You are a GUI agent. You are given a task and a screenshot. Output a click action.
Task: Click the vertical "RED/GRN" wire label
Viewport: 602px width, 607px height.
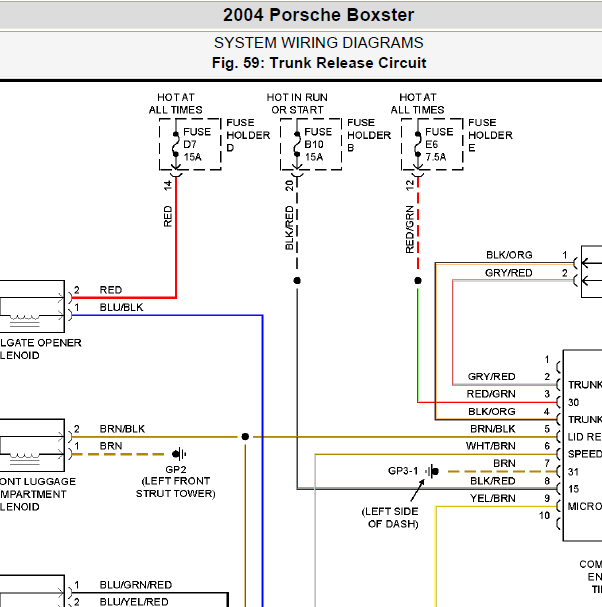click(410, 229)
